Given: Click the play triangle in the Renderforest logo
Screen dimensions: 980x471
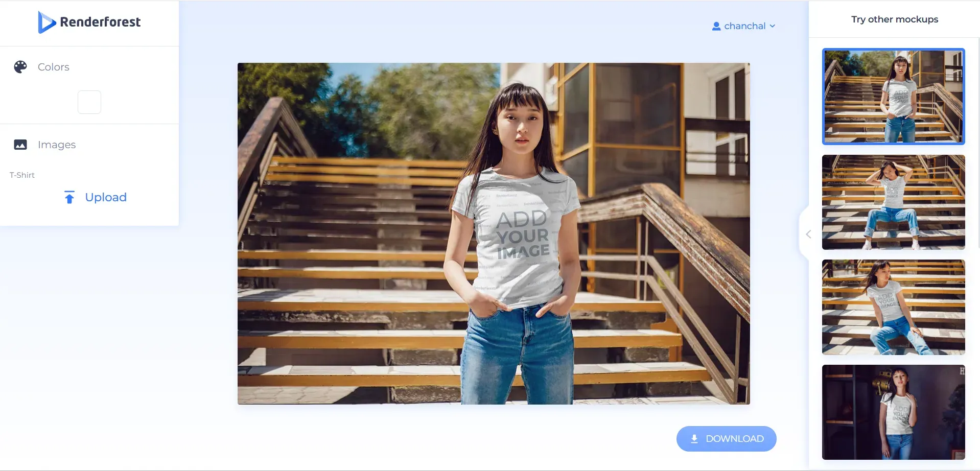Looking at the screenshot, I should coord(46,21).
